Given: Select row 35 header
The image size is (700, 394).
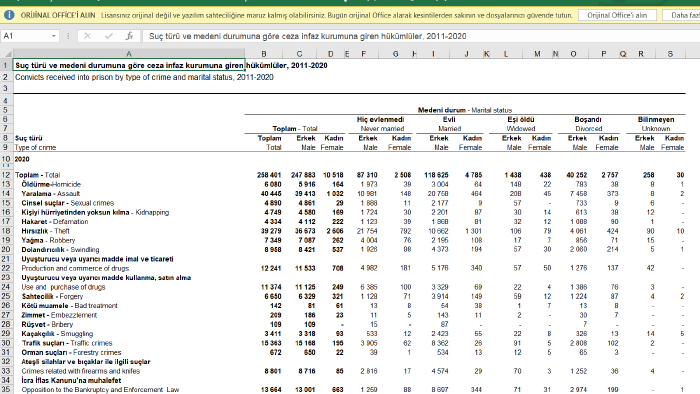Looking at the screenshot, I should point(6,390).
